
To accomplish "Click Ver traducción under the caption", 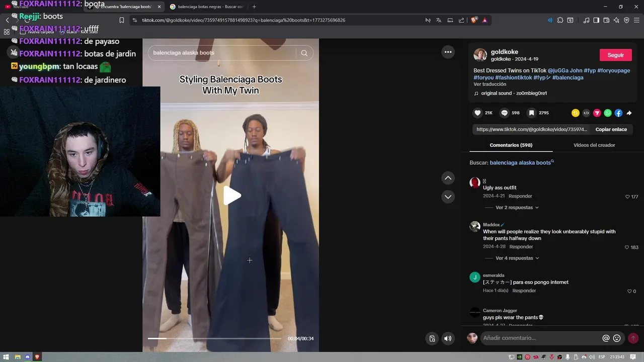I will [x=490, y=84].
